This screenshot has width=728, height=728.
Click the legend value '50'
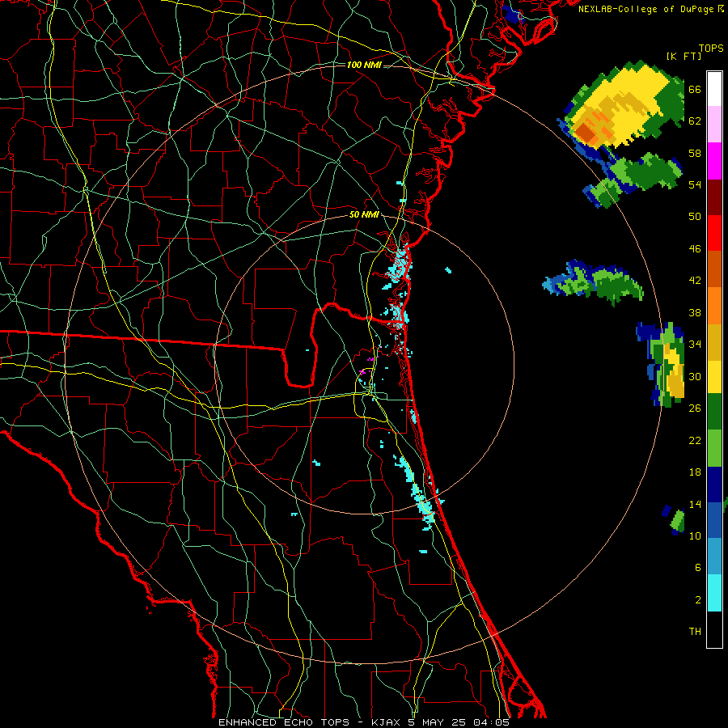pyautogui.click(x=695, y=216)
